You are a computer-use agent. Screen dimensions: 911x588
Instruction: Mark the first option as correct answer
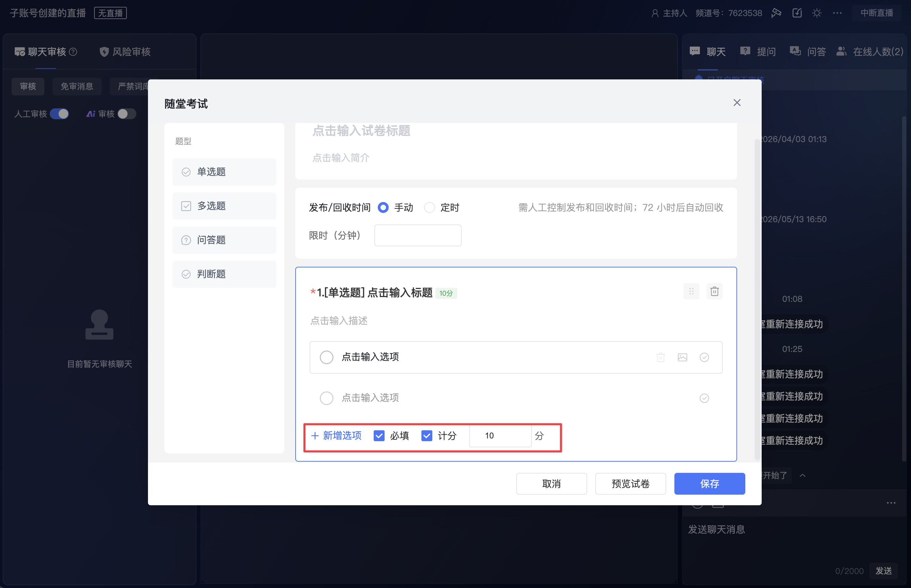[x=704, y=357]
